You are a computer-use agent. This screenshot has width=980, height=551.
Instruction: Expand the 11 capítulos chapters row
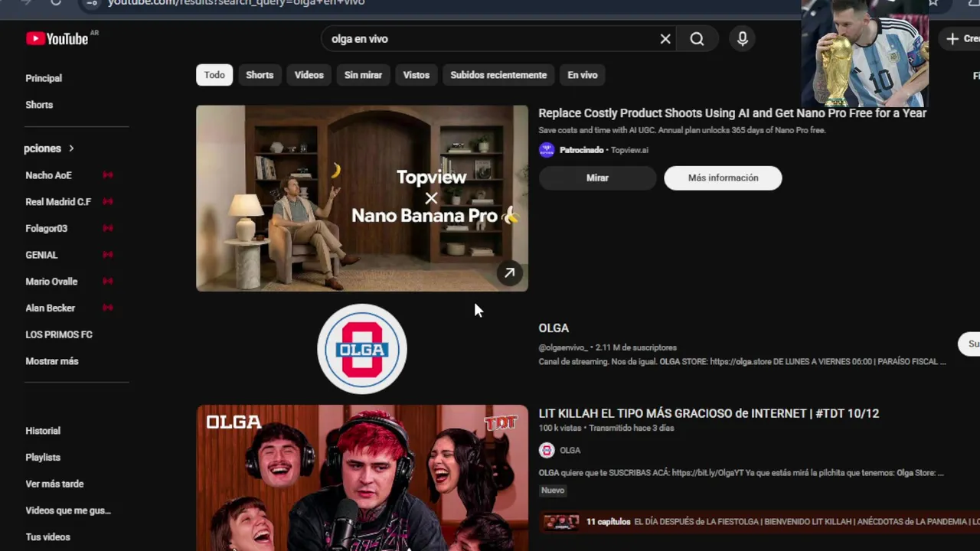pyautogui.click(x=759, y=522)
